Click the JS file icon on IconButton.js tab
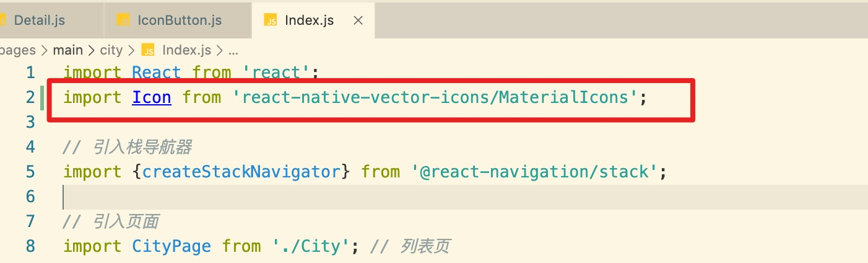 point(124,20)
